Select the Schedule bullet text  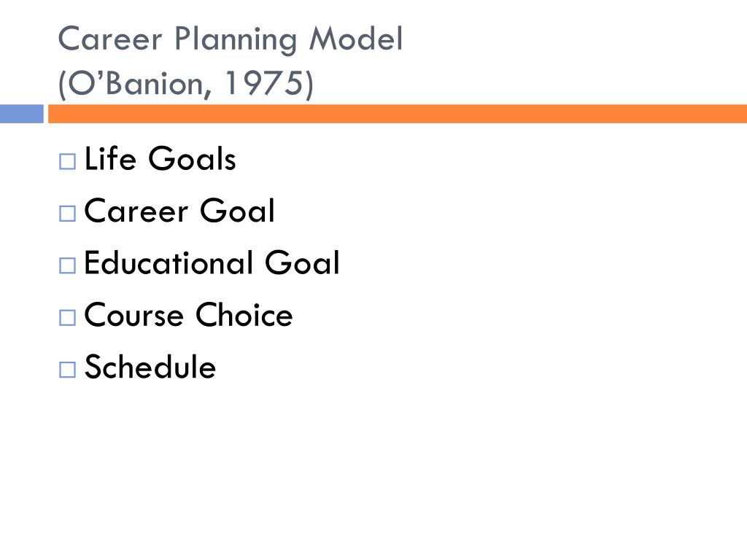(150, 367)
